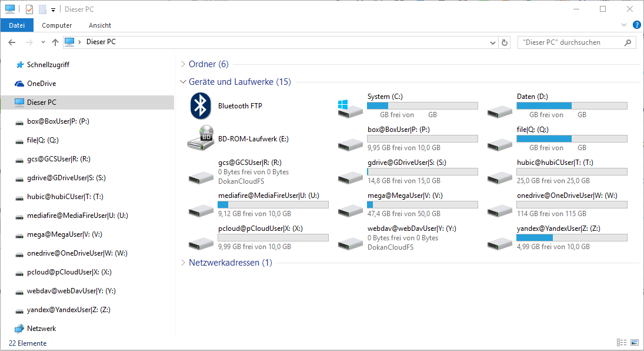Screen dimensions: 644x351
Task: Click the System (C:) capacity bar
Action: tap(423, 106)
